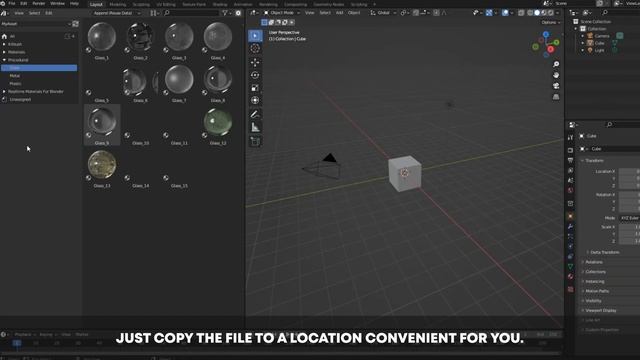Open the asset library selector dropdown

tap(36, 24)
